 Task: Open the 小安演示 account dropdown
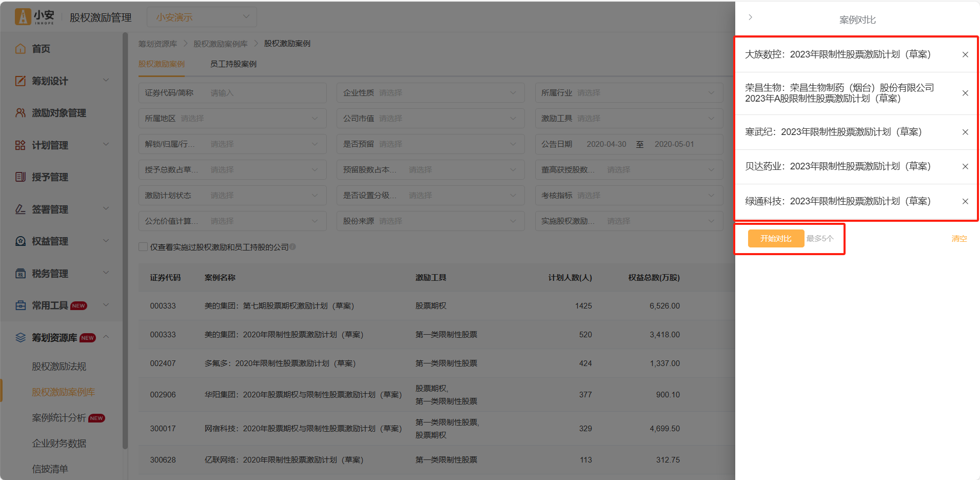click(202, 17)
